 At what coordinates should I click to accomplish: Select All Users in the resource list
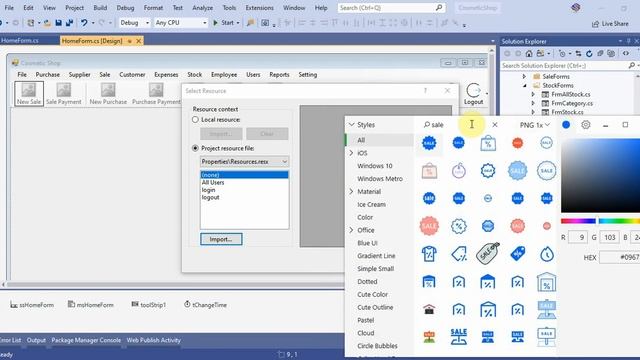[213, 182]
